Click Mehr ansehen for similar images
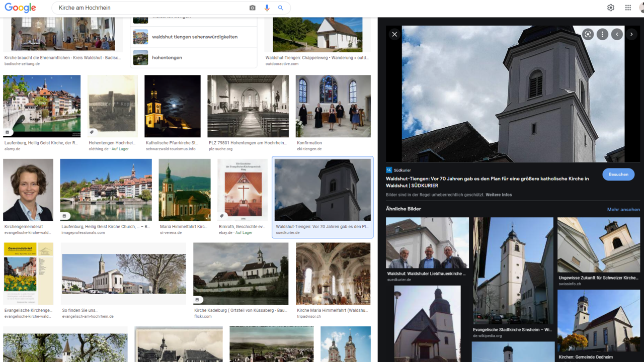 pyautogui.click(x=623, y=210)
